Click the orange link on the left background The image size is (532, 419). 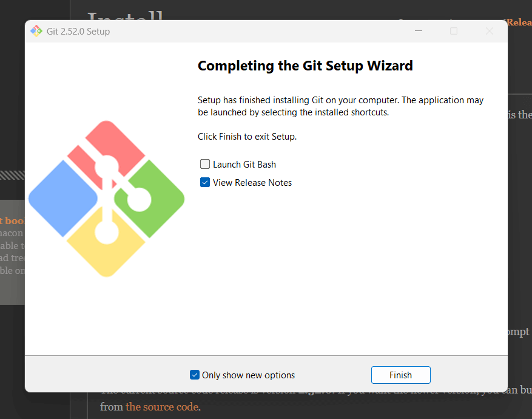(12, 220)
